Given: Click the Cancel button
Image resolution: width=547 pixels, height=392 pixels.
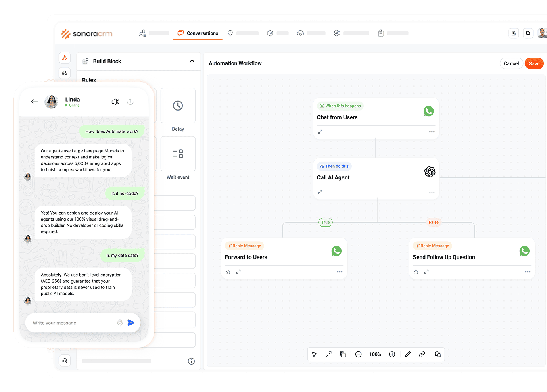Looking at the screenshot, I should [x=512, y=63].
